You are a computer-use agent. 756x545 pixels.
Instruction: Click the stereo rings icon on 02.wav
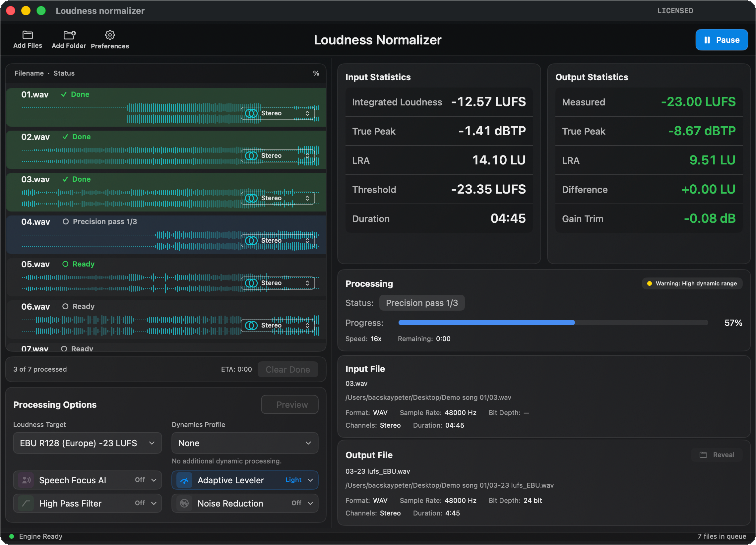pos(251,156)
